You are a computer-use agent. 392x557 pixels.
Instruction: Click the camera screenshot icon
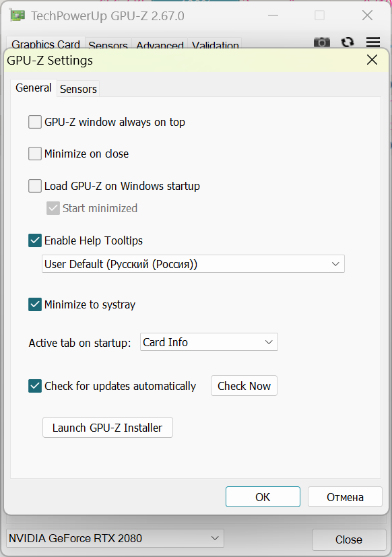pyautogui.click(x=322, y=42)
